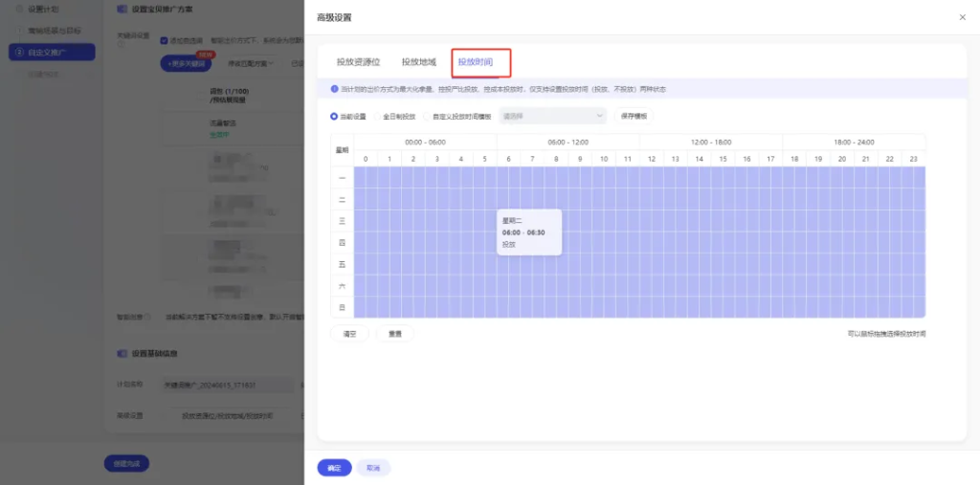Open the 请选择 template dropdown
980x485 pixels.
point(552,116)
